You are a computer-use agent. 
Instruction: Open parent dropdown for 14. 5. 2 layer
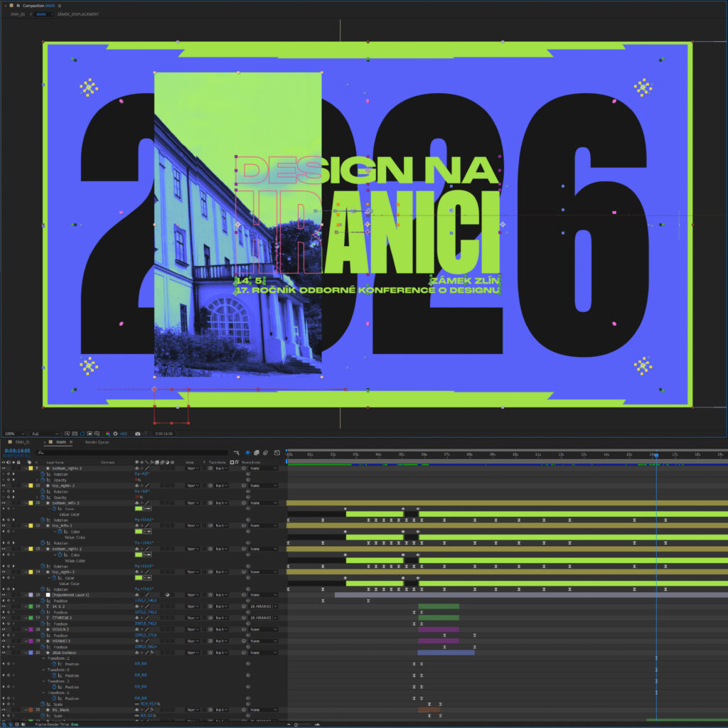[x=263, y=606]
